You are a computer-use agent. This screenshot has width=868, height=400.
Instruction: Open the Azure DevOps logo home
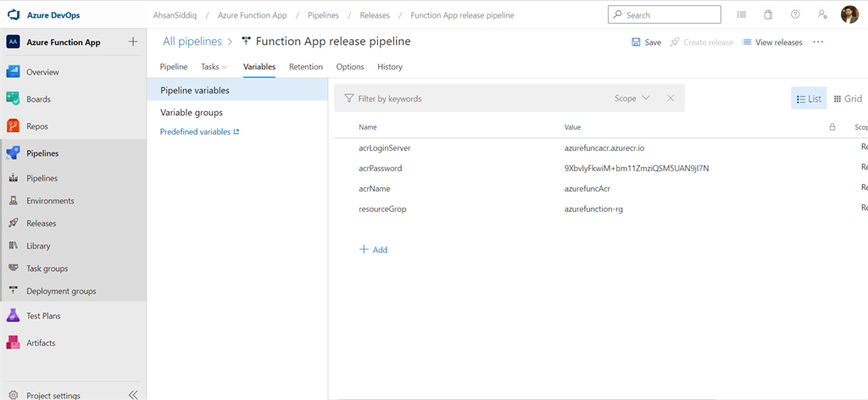pos(14,15)
